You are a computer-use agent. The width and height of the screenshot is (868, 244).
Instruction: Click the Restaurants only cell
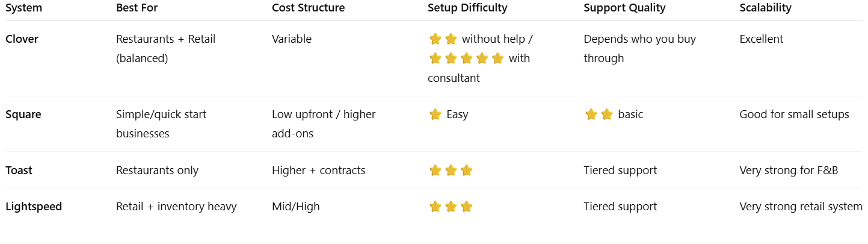coord(157,170)
